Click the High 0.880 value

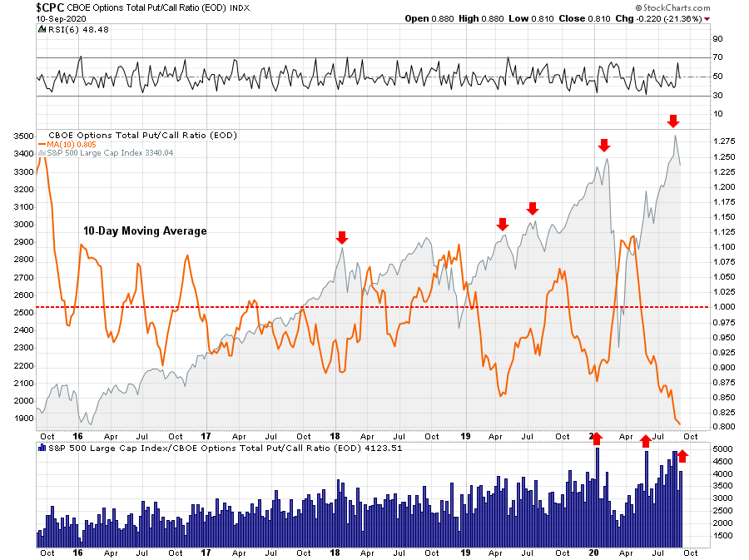coord(481,18)
